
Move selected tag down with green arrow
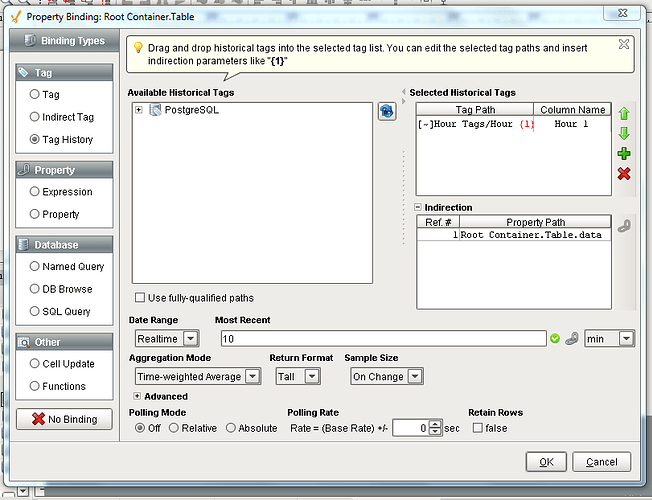pos(624,134)
